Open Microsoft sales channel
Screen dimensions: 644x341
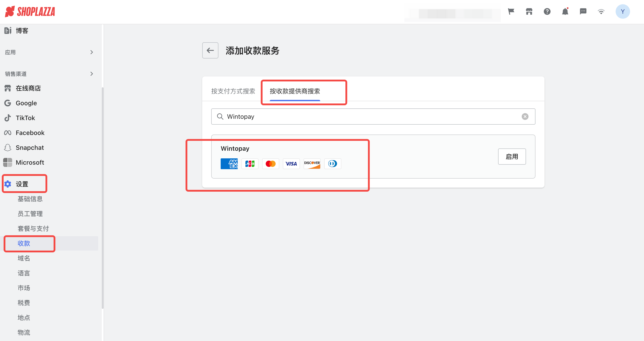[x=30, y=162]
